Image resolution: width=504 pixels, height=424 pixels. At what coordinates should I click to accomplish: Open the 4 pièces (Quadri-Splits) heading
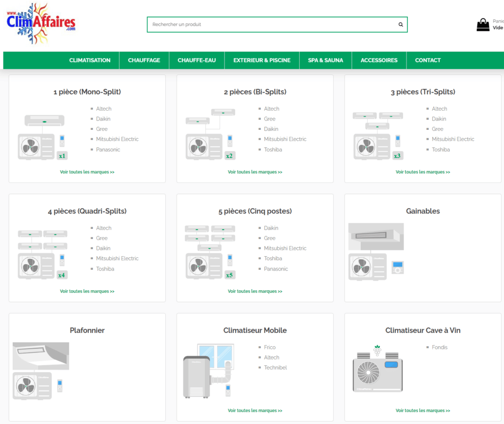(x=87, y=211)
